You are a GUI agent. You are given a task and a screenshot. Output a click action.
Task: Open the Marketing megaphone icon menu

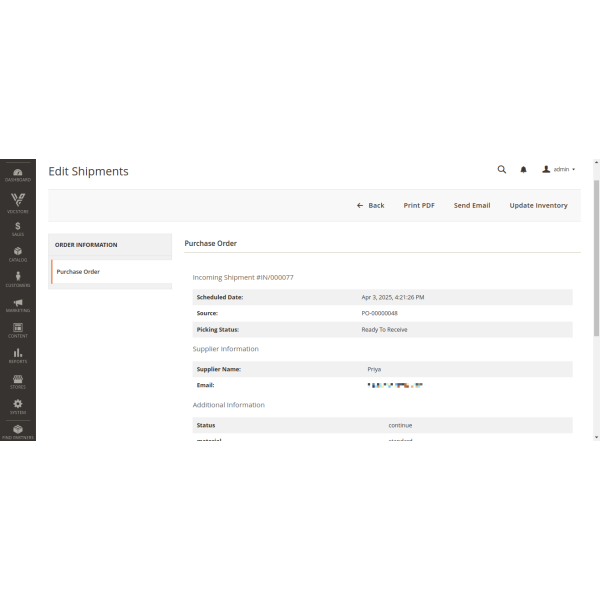tap(18, 304)
